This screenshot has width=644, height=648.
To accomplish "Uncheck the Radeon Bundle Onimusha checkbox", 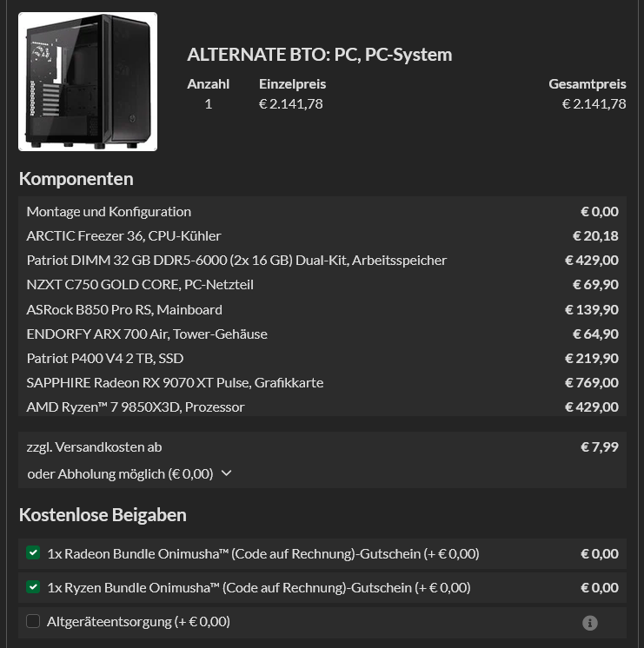I will (33, 552).
